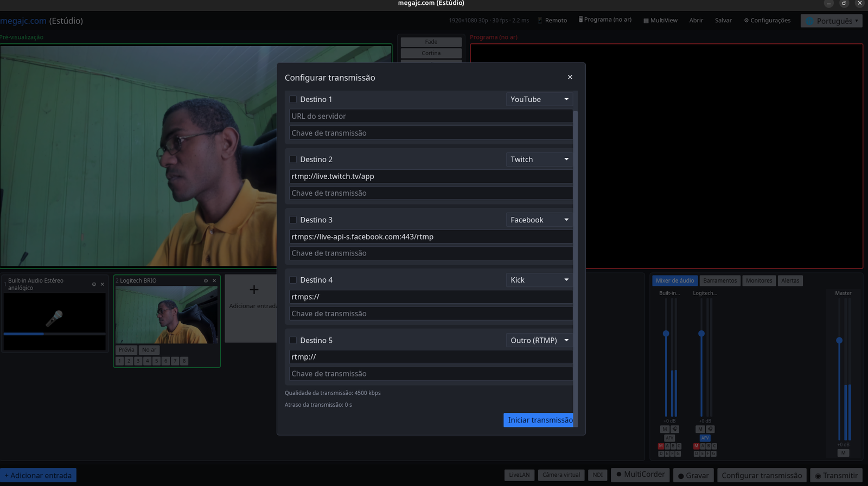
Task: Open the Remoto option in top bar
Action: pos(552,20)
